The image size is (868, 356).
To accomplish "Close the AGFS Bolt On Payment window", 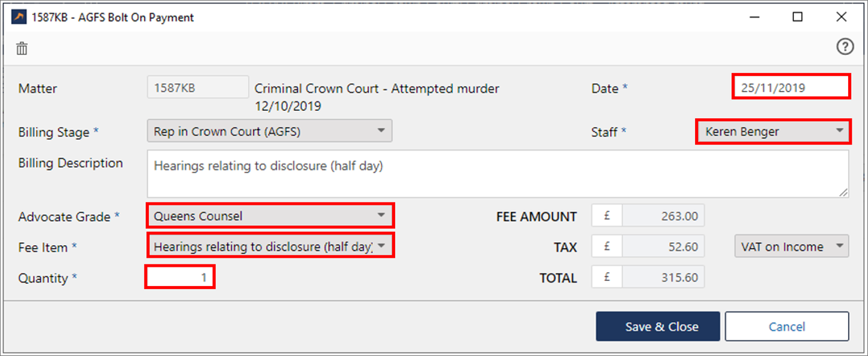I will point(841,17).
